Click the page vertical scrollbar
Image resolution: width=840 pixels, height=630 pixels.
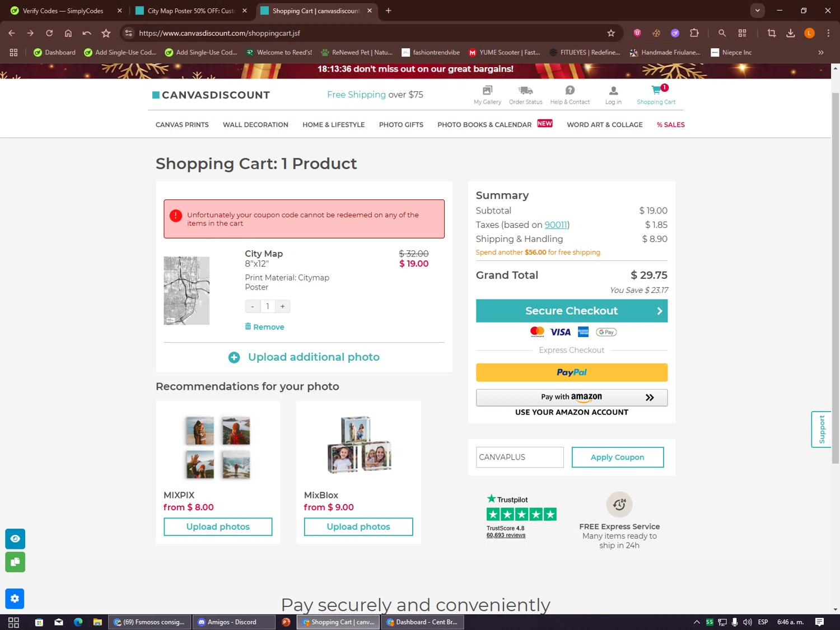[x=835, y=277]
